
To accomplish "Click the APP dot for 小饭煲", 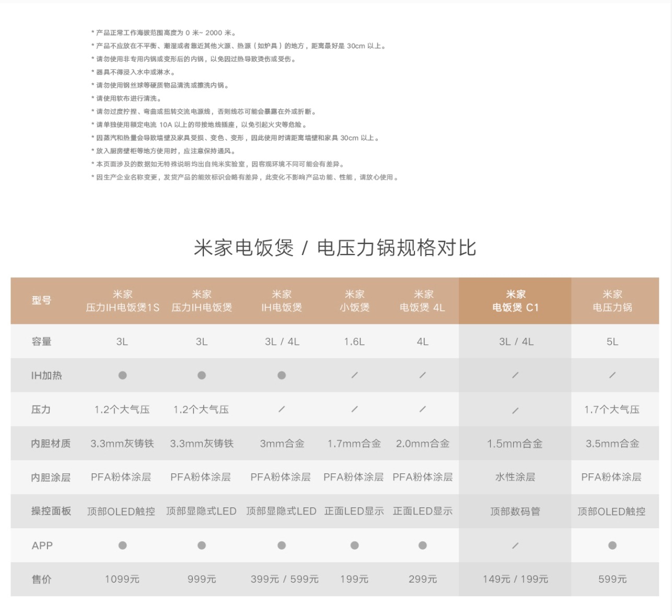I will (354, 545).
